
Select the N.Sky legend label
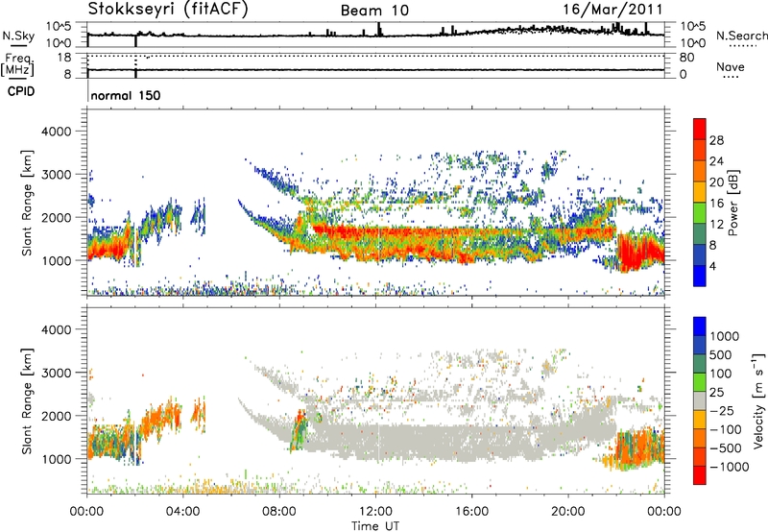pos(18,36)
